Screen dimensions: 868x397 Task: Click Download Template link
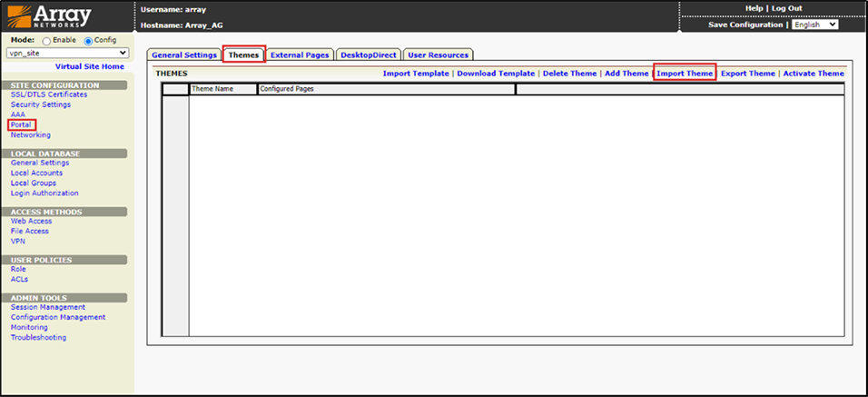(496, 73)
